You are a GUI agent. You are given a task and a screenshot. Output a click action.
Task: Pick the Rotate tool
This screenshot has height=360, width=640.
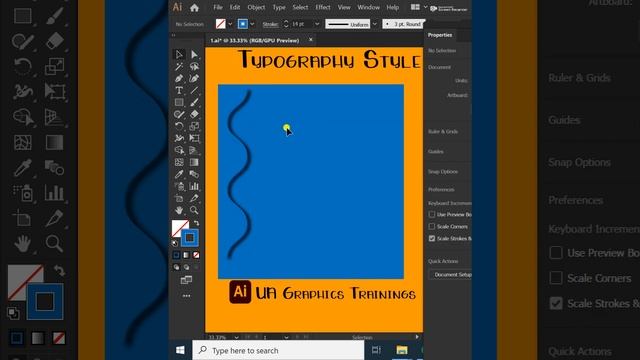coord(179,127)
